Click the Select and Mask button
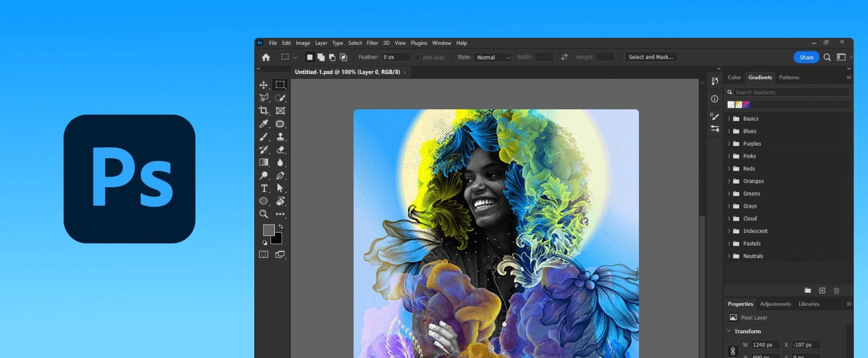Screen dimensions: 868x358 (x=651, y=57)
